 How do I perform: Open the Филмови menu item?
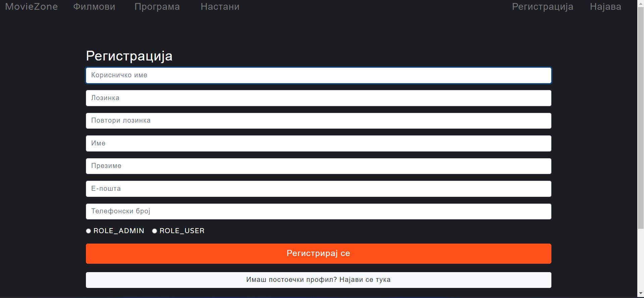point(94,7)
